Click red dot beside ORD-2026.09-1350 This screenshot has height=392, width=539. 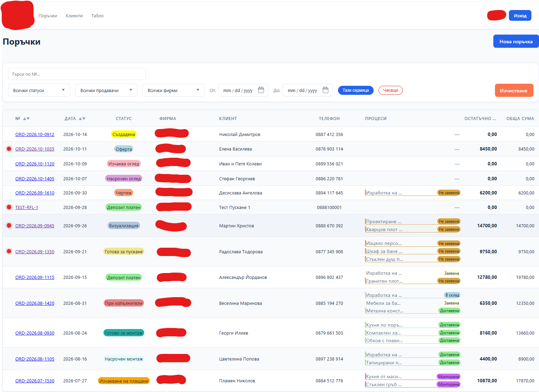coord(9,252)
